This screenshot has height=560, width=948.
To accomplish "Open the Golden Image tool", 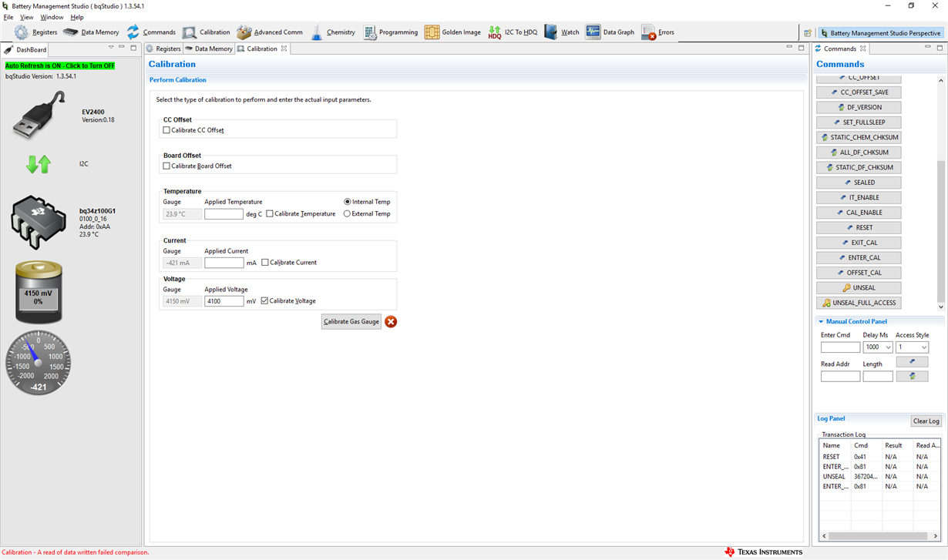I will pos(453,32).
